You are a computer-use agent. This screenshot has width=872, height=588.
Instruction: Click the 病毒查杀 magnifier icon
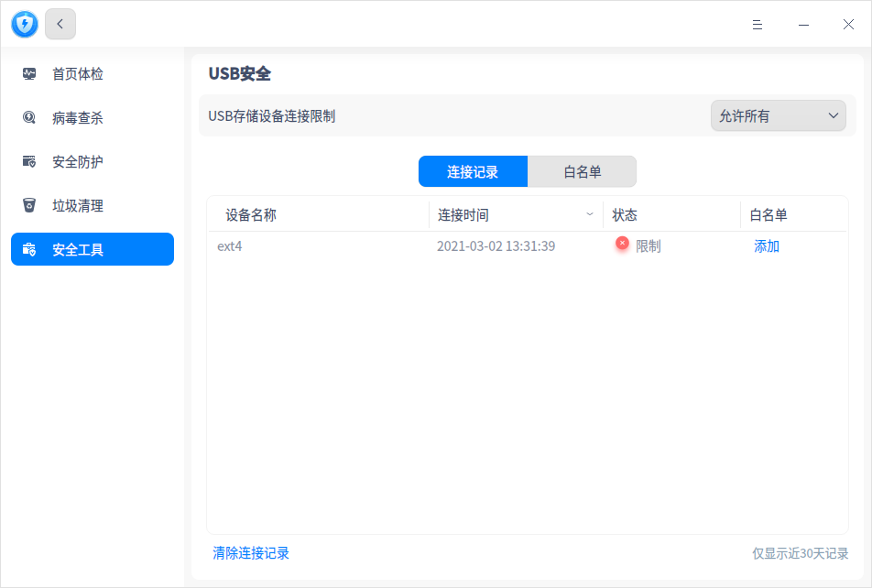29,117
